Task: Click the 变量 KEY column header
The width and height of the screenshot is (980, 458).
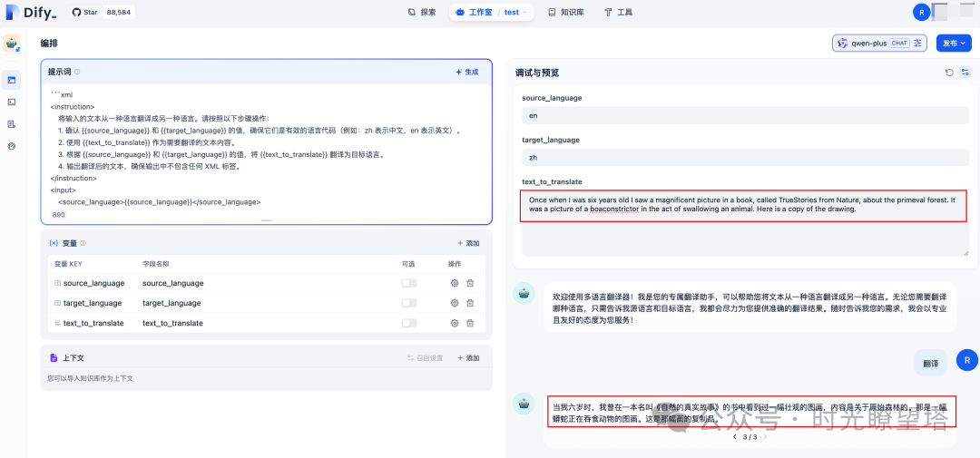Action: click(68, 264)
